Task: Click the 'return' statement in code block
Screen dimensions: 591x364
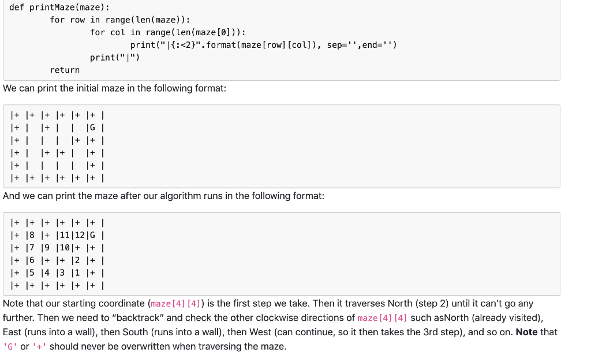Action: (65, 70)
